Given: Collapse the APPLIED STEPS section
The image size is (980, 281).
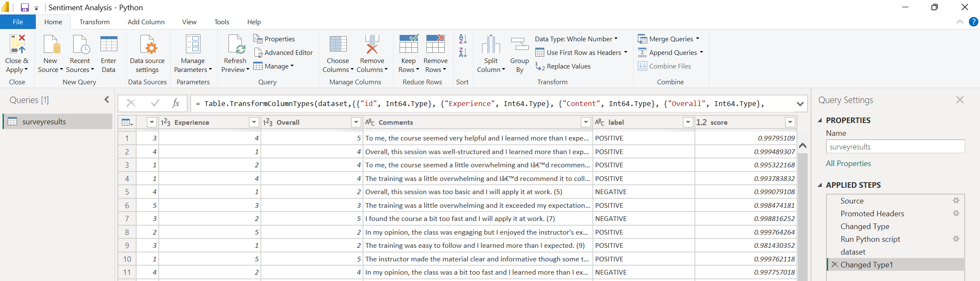Looking at the screenshot, I should (x=820, y=185).
